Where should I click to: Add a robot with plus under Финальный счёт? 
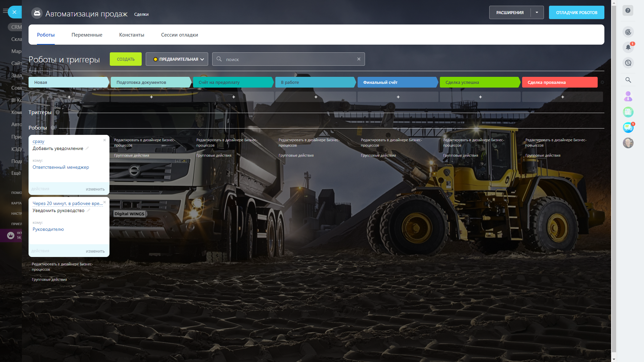(x=398, y=97)
